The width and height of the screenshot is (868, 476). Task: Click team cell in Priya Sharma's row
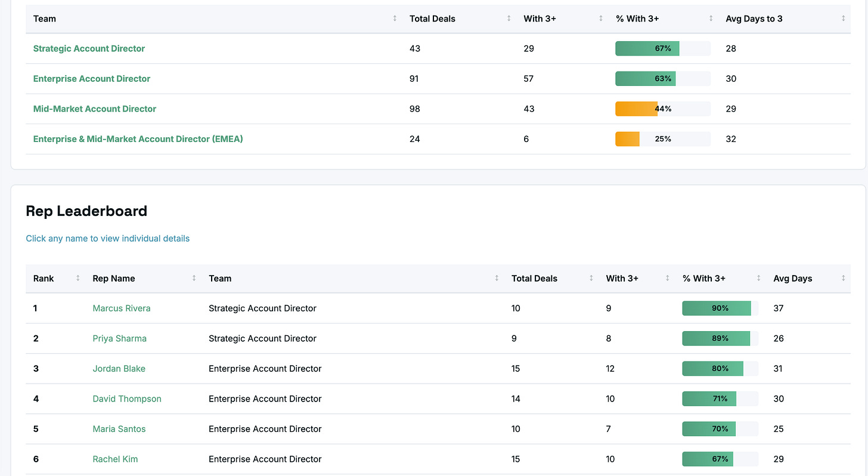pos(262,338)
